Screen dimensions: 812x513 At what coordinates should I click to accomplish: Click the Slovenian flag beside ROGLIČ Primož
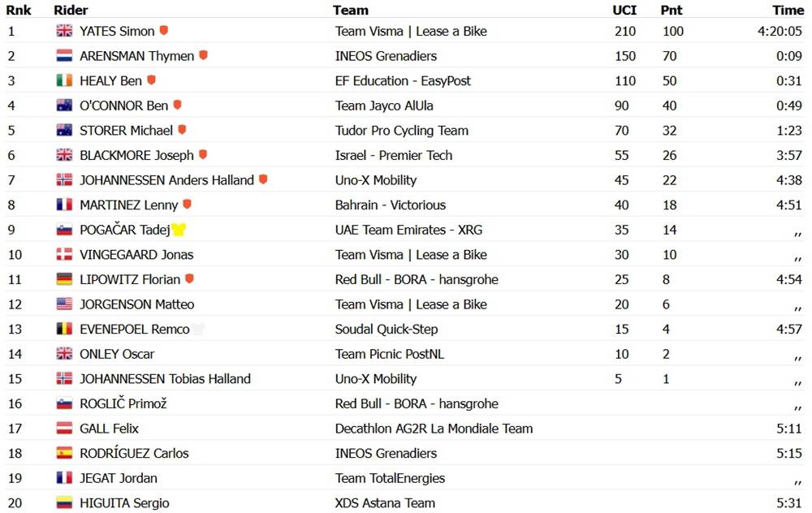[x=64, y=403]
